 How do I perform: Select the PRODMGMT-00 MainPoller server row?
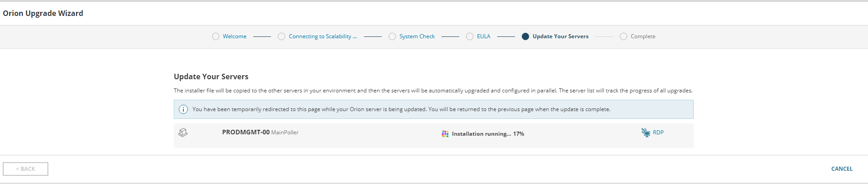click(434, 135)
